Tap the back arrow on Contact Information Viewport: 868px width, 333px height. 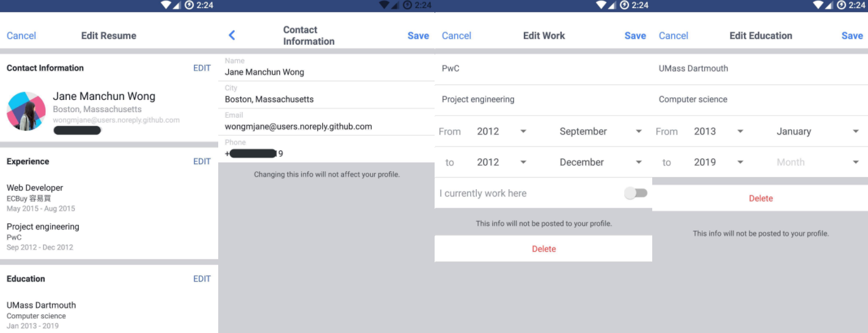tap(232, 36)
